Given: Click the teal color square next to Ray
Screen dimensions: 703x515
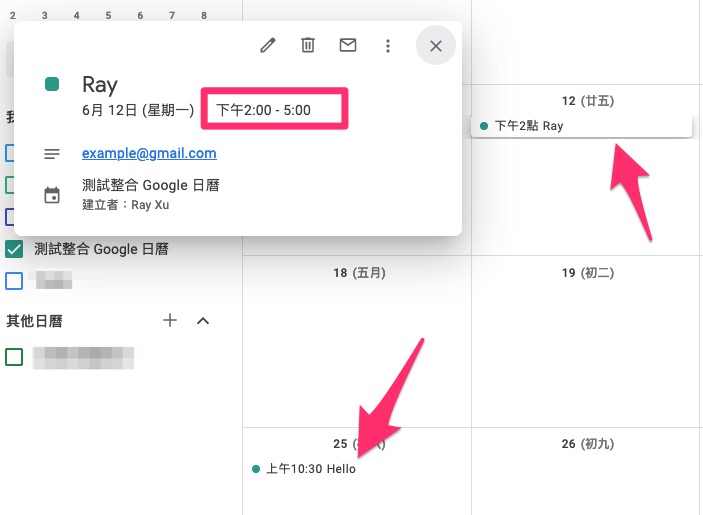Looking at the screenshot, I should tap(52, 85).
